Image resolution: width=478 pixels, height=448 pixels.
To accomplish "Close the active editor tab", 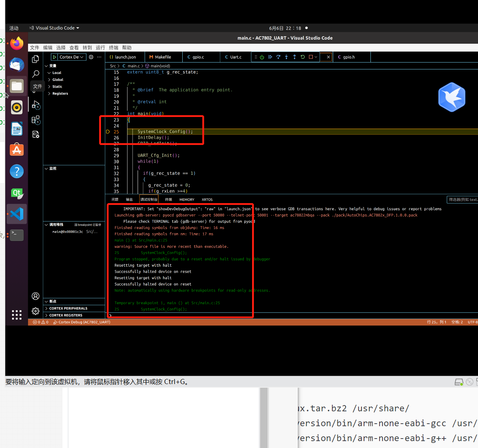I will click(328, 57).
